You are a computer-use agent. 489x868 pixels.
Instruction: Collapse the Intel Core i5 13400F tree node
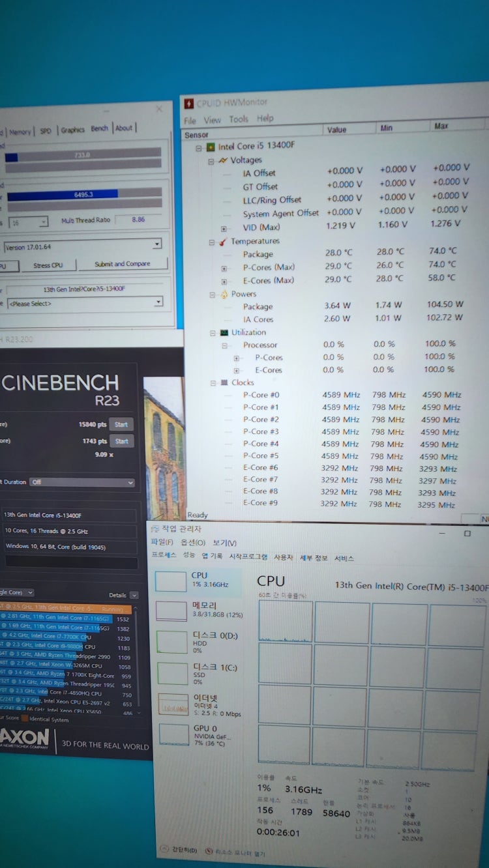tap(199, 147)
